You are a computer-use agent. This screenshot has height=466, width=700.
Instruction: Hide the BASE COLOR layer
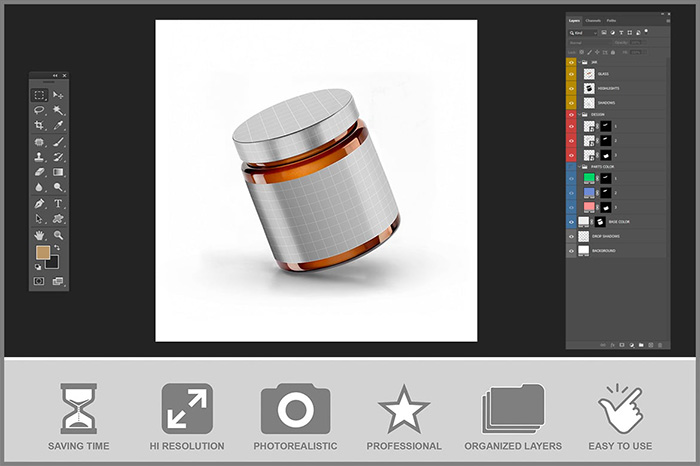[x=571, y=222]
